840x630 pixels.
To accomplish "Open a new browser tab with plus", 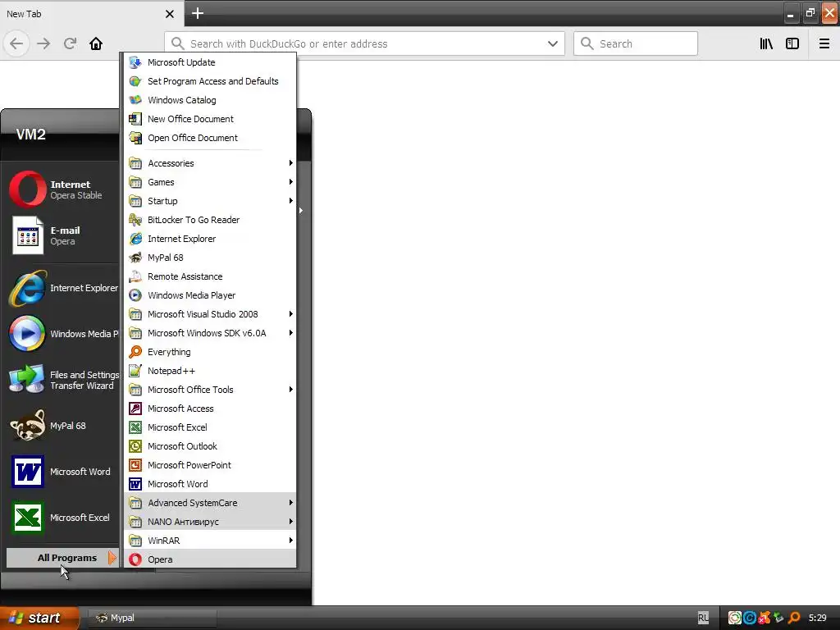I will 198,13.
